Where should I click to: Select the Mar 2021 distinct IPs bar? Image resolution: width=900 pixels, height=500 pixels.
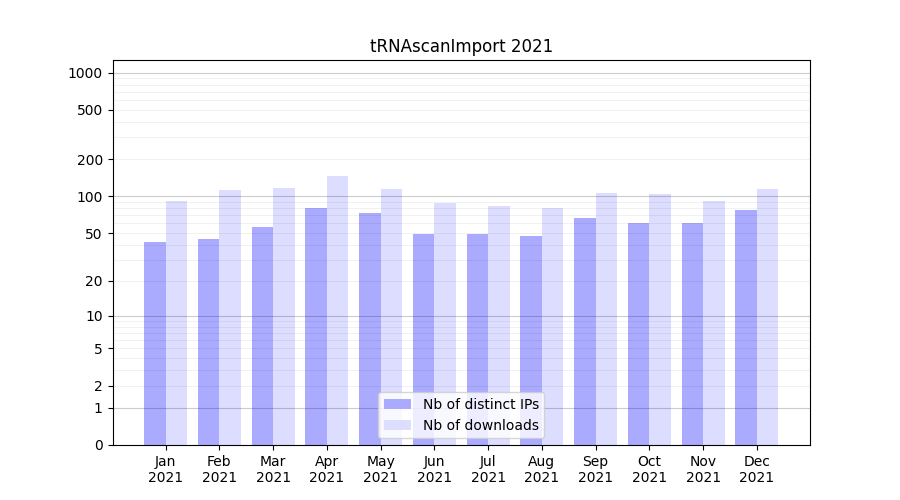[x=262, y=335]
